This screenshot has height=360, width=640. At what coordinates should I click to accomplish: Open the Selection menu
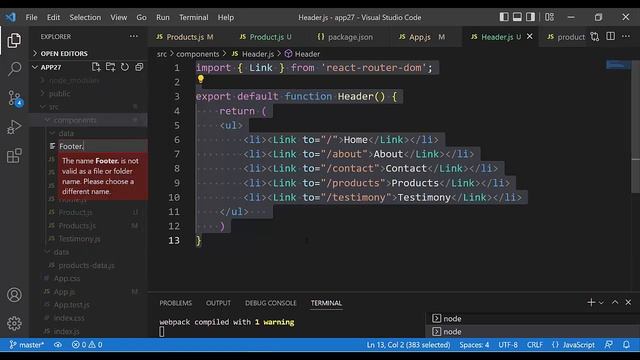click(85, 18)
